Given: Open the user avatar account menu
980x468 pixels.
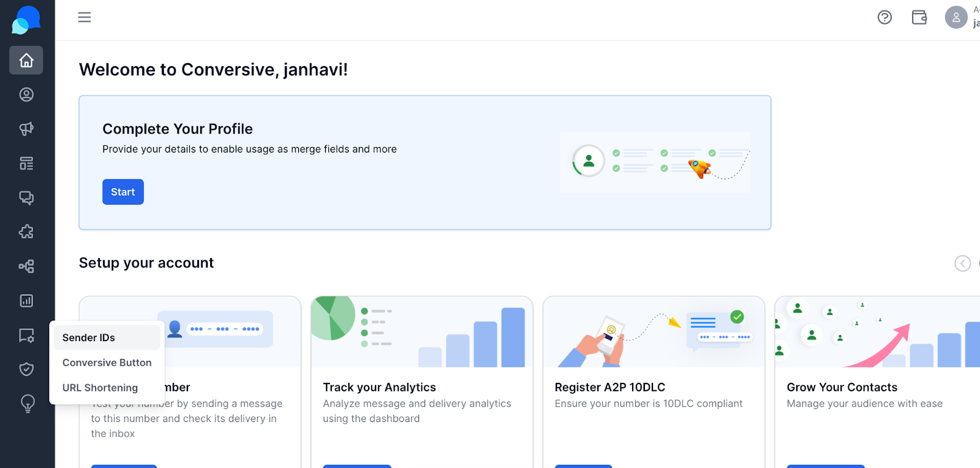Looking at the screenshot, I should 956,17.
